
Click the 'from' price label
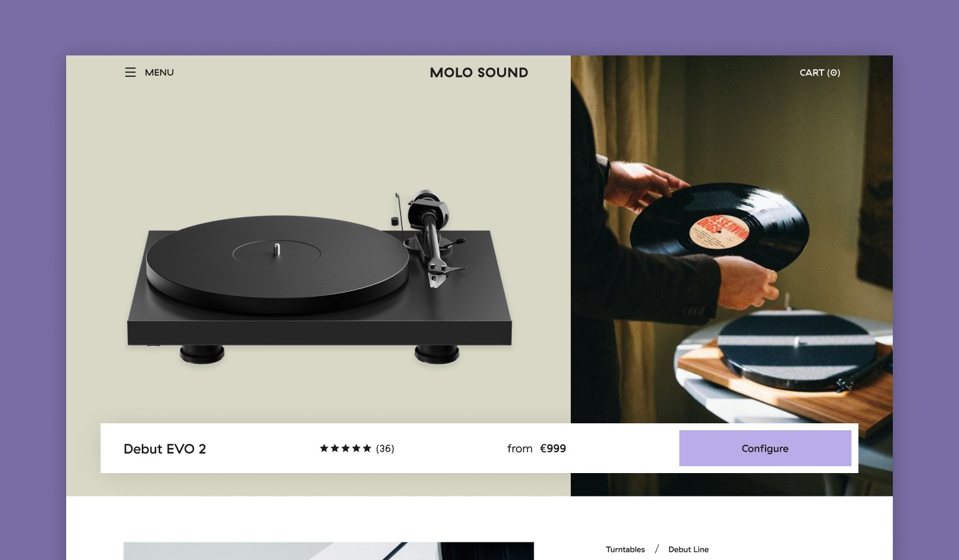[x=520, y=449]
